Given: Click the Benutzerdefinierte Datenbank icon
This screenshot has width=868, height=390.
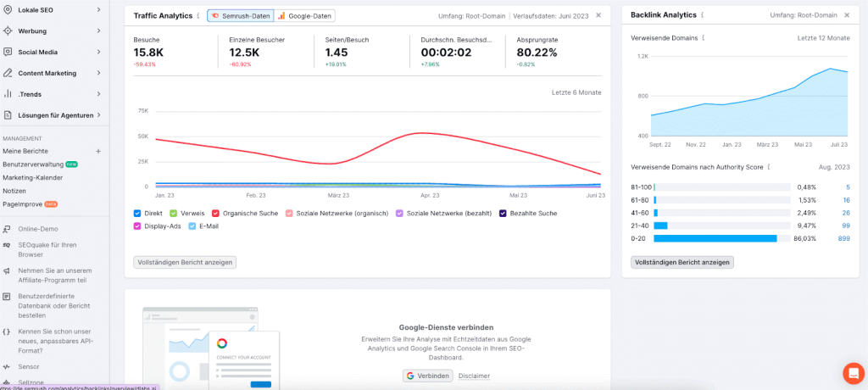Looking at the screenshot, I should point(7,297).
